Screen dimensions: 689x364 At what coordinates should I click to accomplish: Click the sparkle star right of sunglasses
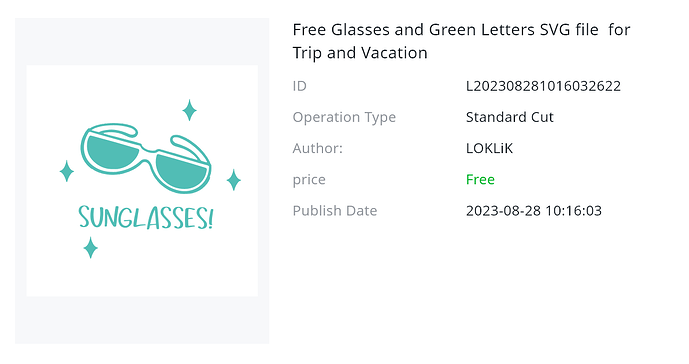[x=233, y=180]
